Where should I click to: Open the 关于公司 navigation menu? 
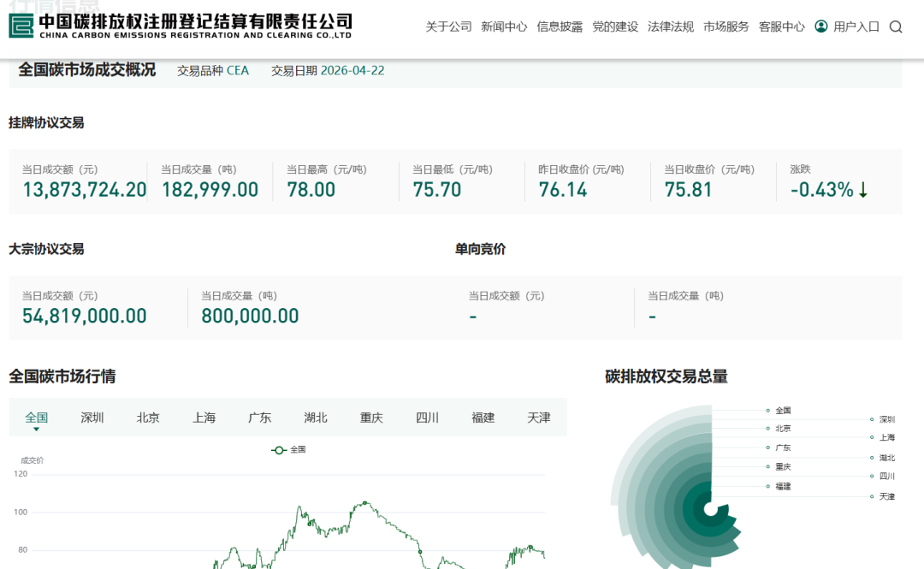[x=448, y=27]
